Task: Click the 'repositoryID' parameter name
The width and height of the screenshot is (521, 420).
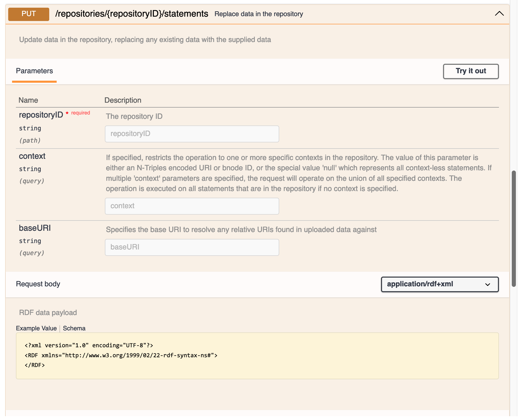Action: (41, 115)
